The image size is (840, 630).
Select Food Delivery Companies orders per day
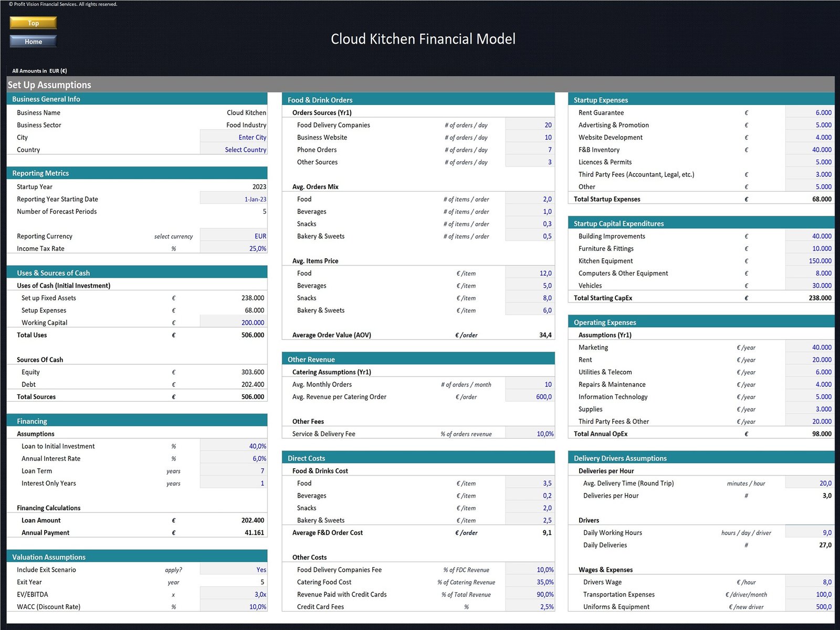point(529,125)
